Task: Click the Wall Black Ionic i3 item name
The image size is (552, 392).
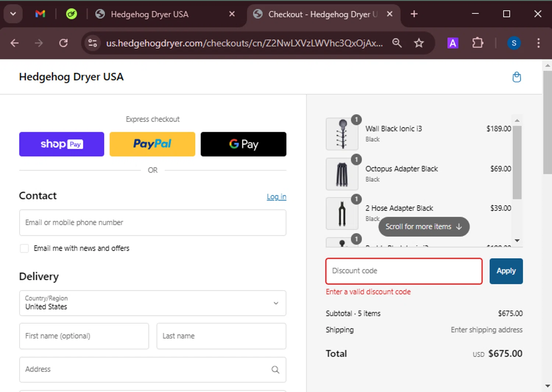Action: coord(393,129)
